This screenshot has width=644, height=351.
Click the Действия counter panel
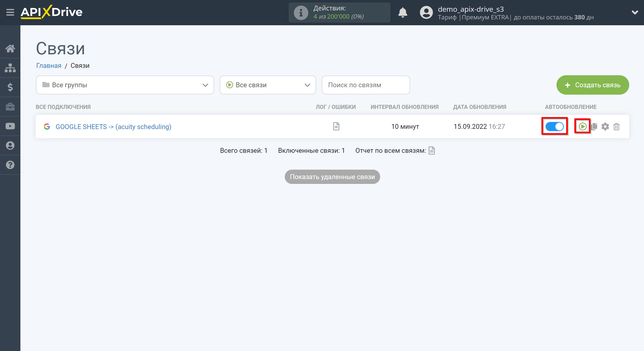340,12
